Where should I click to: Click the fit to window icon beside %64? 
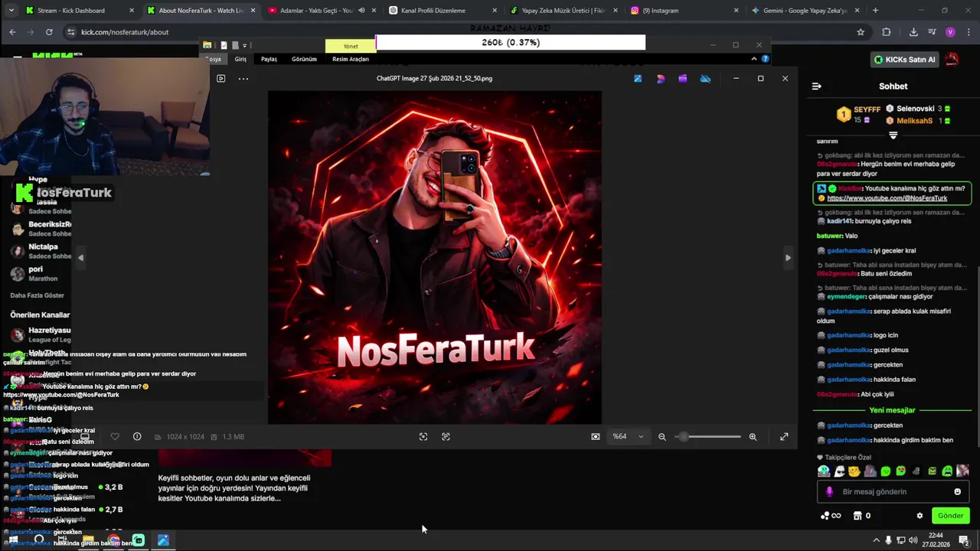(596, 436)
